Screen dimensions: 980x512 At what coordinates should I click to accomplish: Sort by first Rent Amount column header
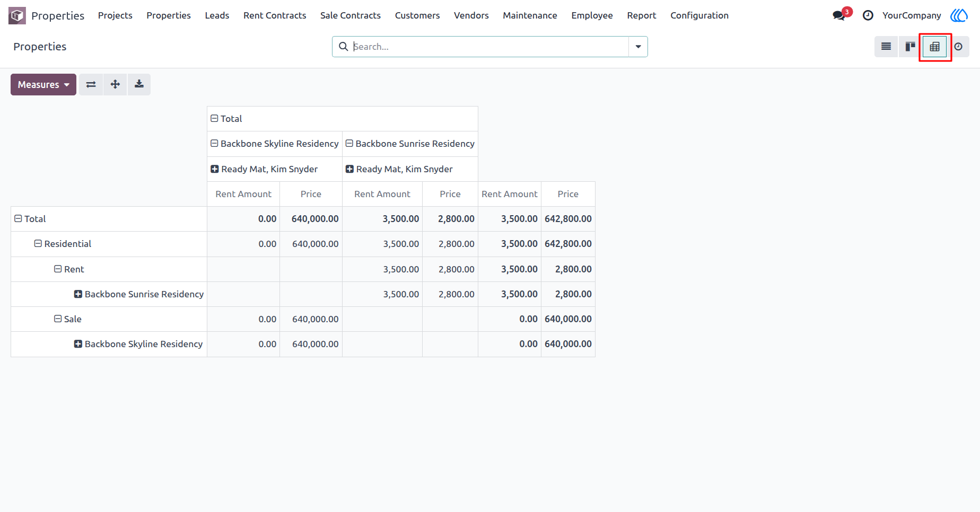243,194
